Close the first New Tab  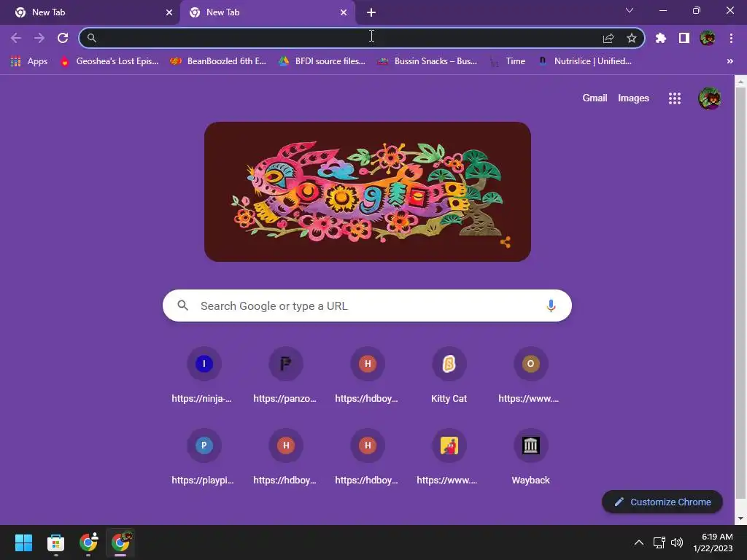click(169, 12)
